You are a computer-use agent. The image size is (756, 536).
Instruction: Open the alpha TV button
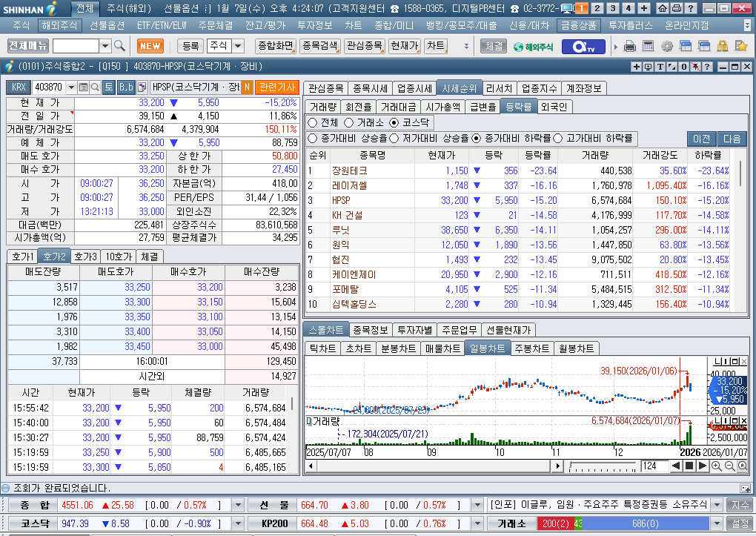point(583,47)
